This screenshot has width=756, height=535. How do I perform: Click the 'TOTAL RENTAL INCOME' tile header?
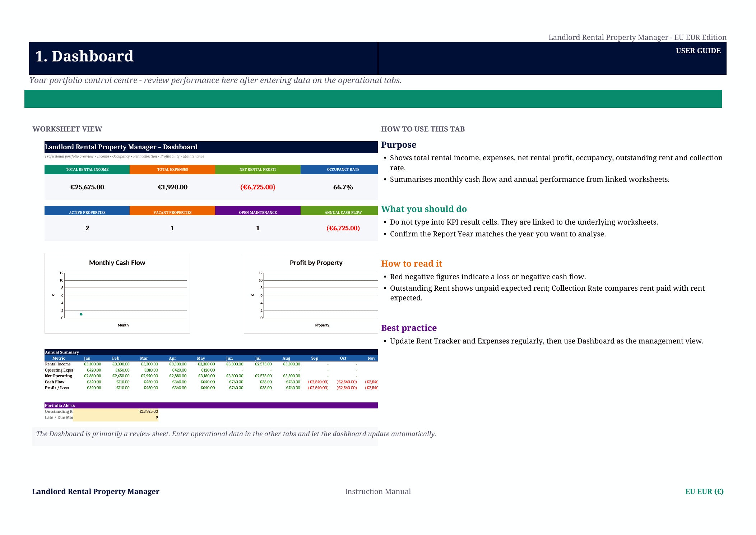pos(87,170)
